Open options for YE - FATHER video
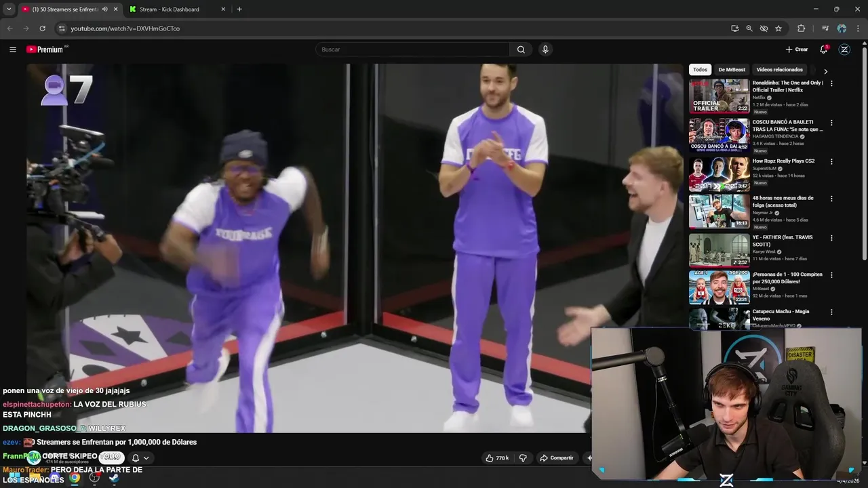Image resolution: width=868 pixels, height=488 pixels. tap(831, 238)
